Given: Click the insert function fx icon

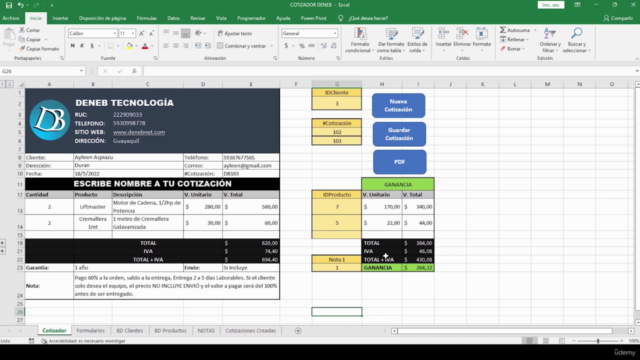Looking at the screenshot, I should [x=134, y=71].
